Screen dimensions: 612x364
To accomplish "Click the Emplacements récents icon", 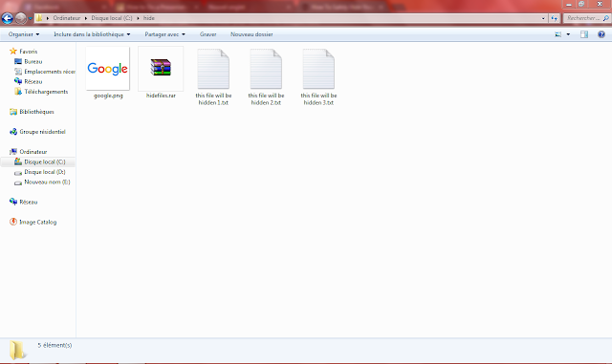I will pos(18,72).
